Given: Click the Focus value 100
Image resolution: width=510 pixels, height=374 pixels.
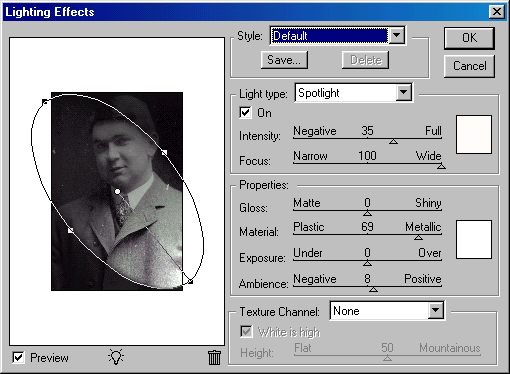Looking at the screenshot, I should point(367,156).
